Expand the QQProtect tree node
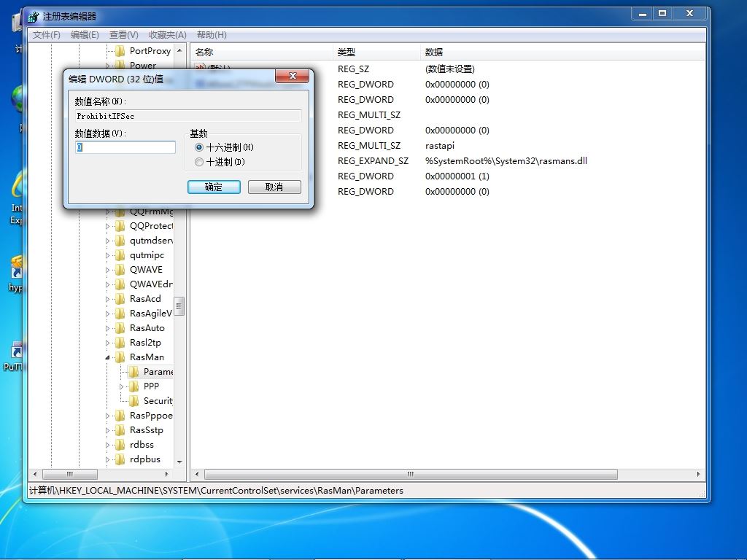The height and width of the screenshot is (560, 747). [107, 226]
